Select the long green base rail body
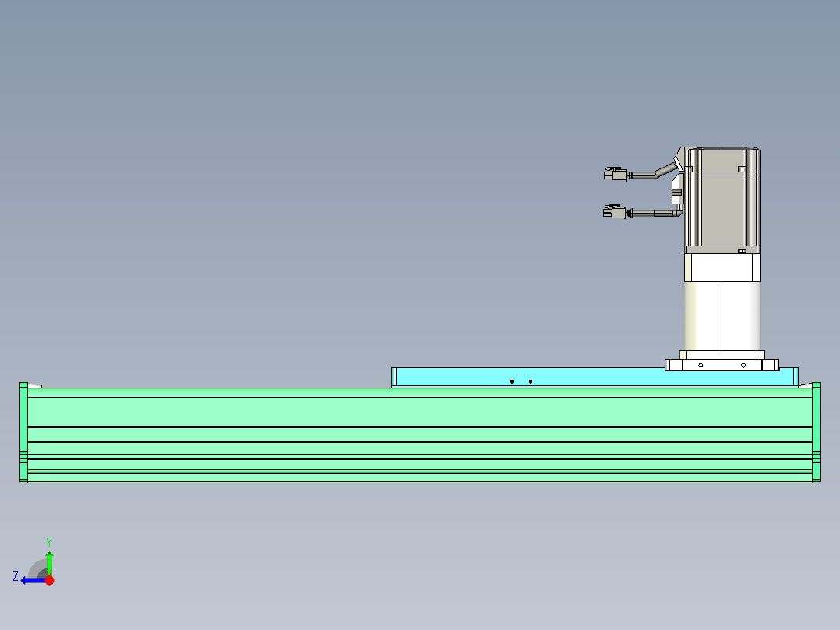This screenshot has height=630, width=840. coord(420,435)
